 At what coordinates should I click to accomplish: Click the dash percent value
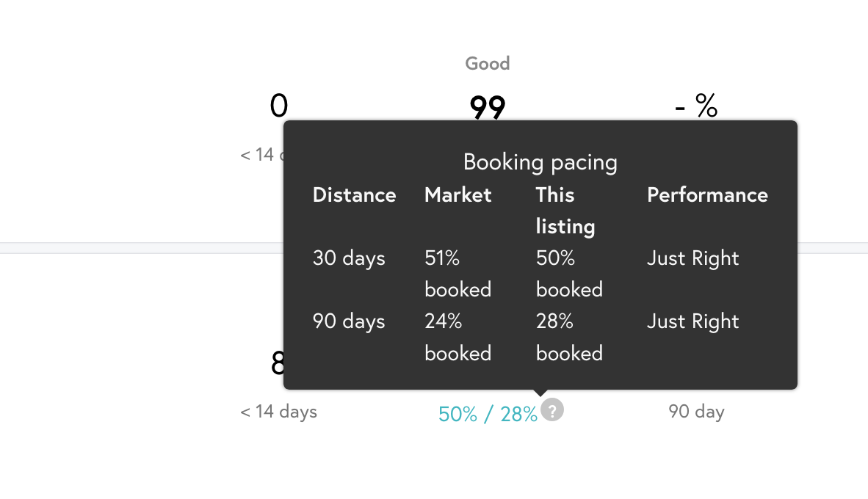(696, 105)
